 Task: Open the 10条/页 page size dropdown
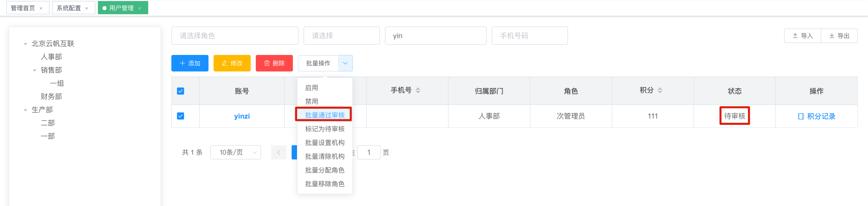(235, 152)
